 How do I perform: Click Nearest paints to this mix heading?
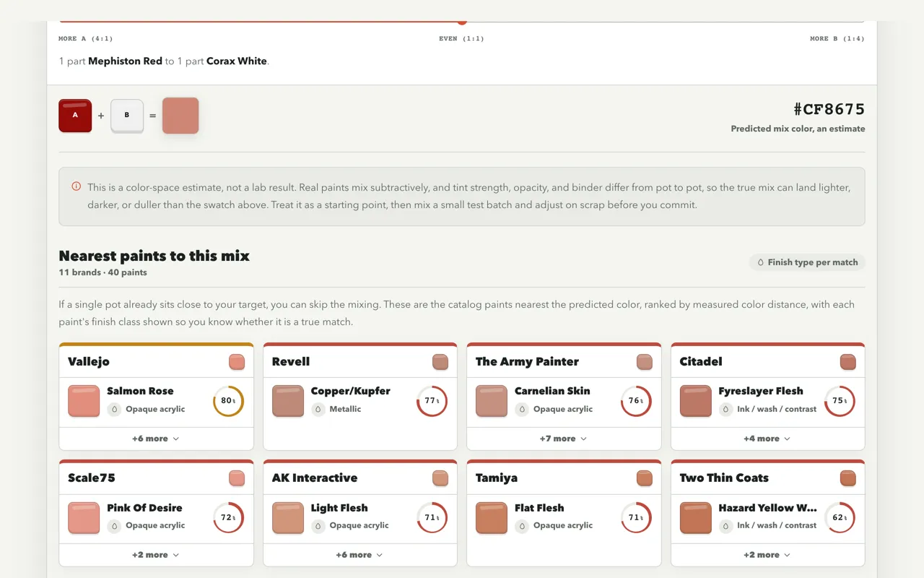click(154, 256)
